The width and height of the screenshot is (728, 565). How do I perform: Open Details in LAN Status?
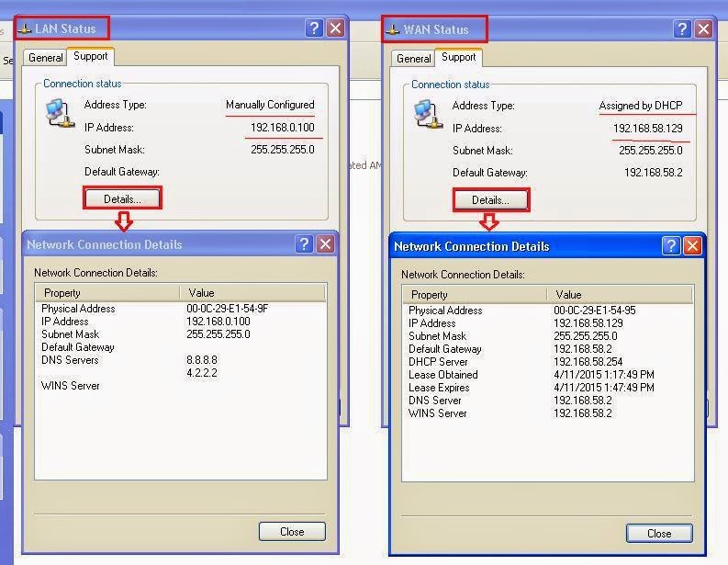tap(123, 198)
